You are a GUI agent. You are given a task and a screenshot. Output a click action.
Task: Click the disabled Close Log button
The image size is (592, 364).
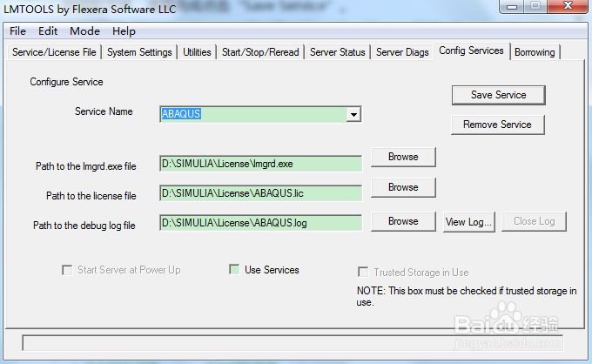pos(534,221)
